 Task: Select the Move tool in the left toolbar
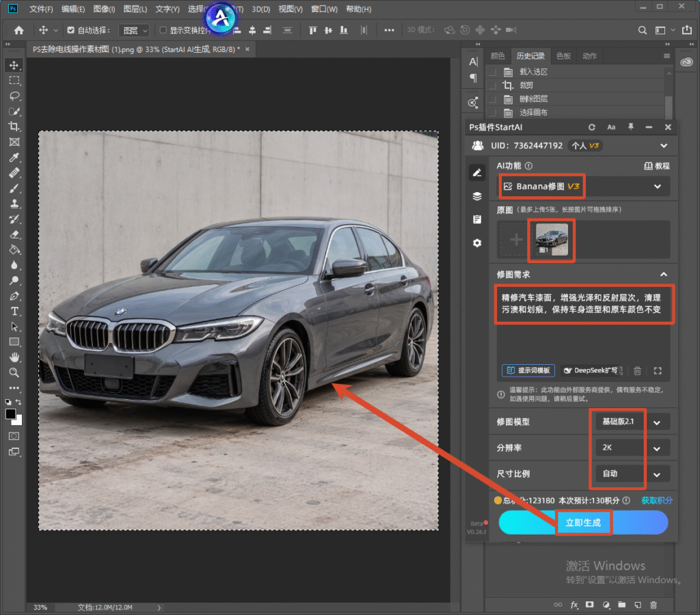[14, 65]
